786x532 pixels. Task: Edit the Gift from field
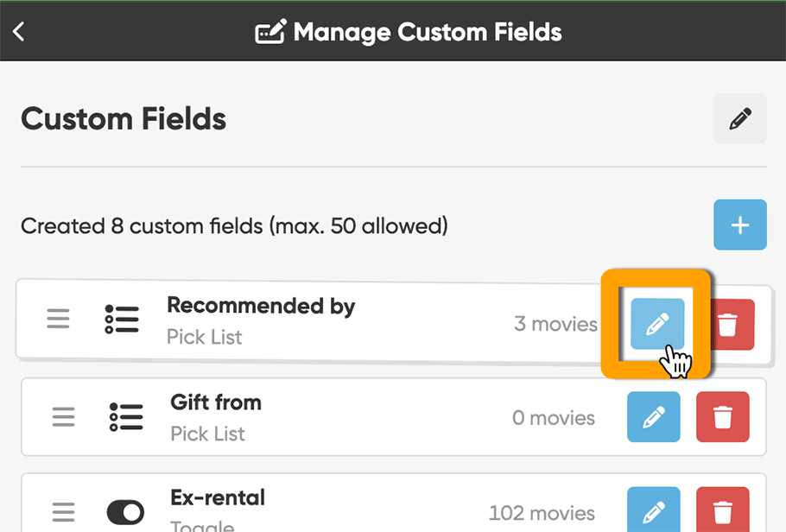tap(653, 417)
